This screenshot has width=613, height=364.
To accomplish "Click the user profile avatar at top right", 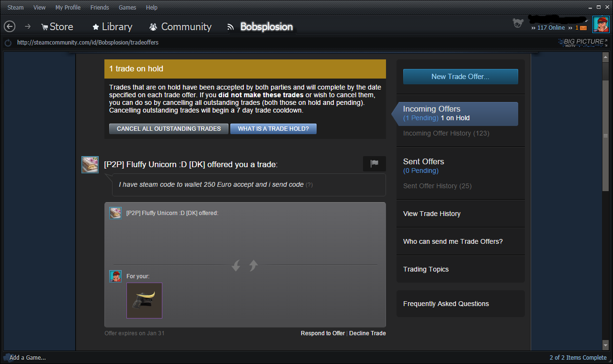I will pos(601,24).
